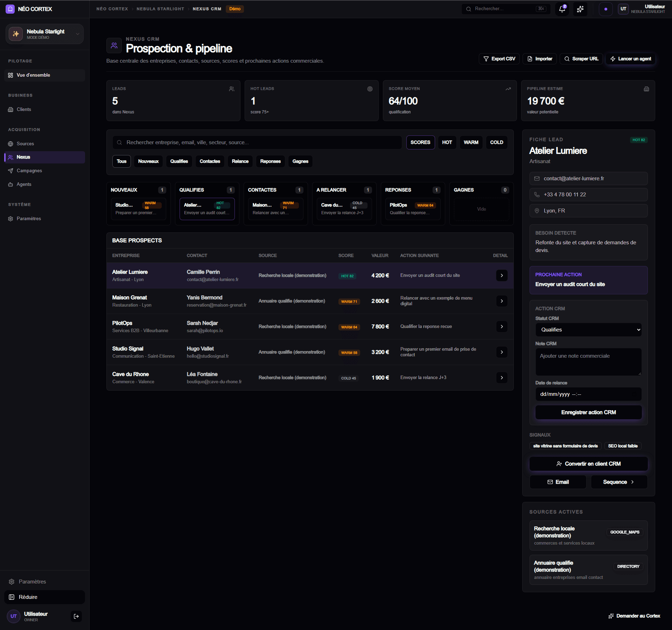This screenshot has width=672, height=630.
Task: Click the Campagnes paper plane icon
Action: click(10, 171)
